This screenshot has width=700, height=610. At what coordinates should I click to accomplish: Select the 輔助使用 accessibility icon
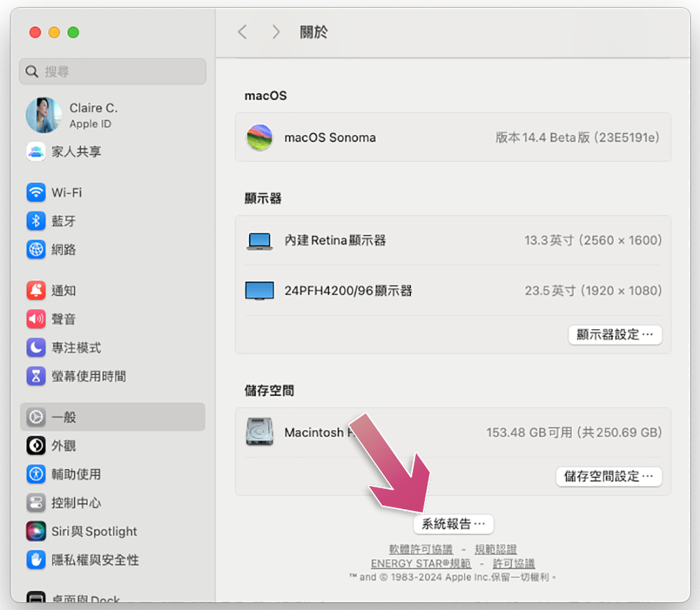[x=36, y=474]
